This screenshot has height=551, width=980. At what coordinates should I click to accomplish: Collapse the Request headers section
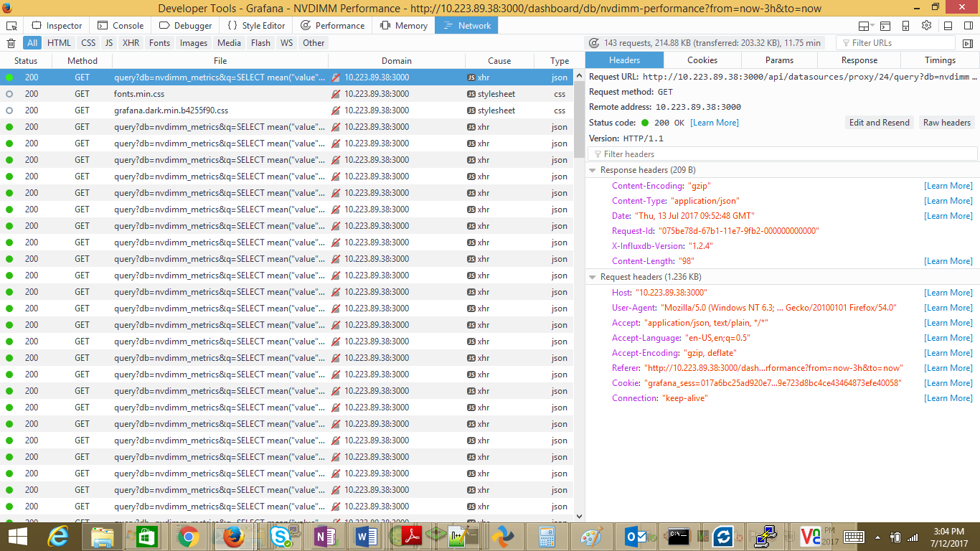click(593, 277)
